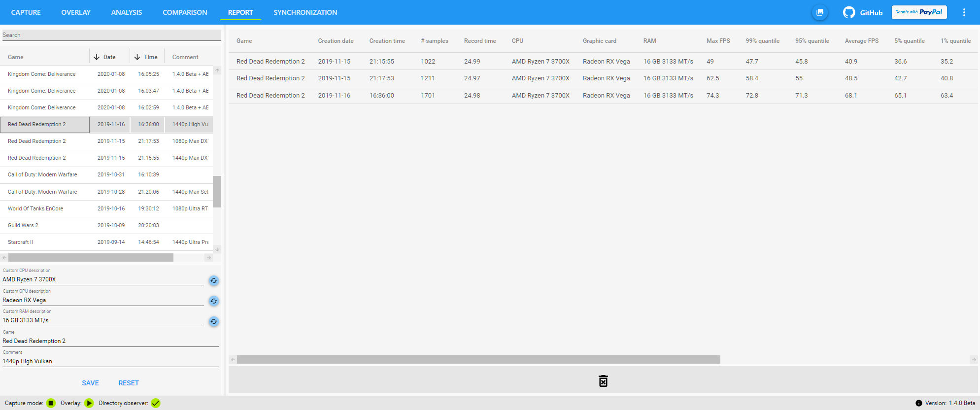Edit the Custom CPU description field

tap(103, 279)
